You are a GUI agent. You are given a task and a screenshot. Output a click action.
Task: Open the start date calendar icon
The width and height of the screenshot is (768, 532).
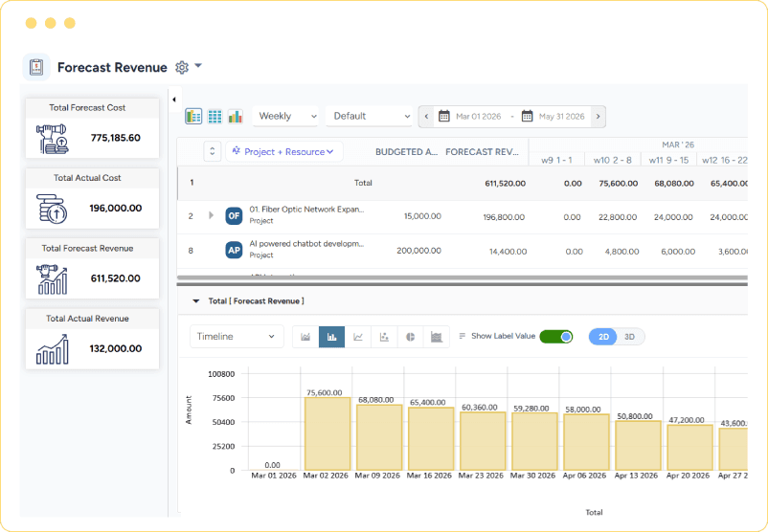coord(443,117)
